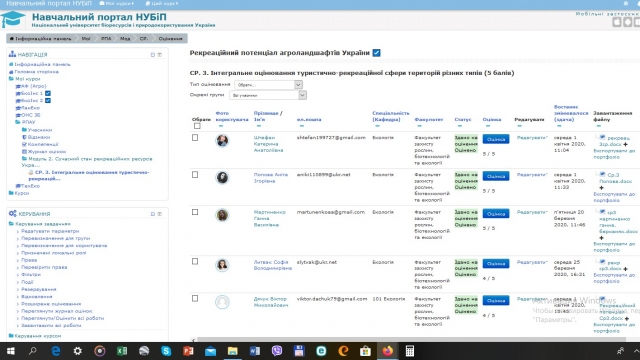Select the checkbox for Popova Anita row
This screenshot has height=360, width=640.
pyautogui.click(x=195, y=174)
